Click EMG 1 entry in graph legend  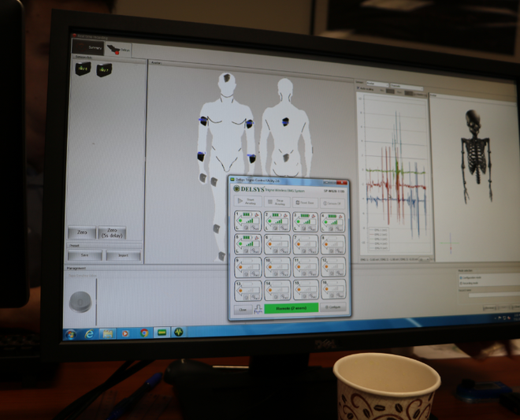378,229
